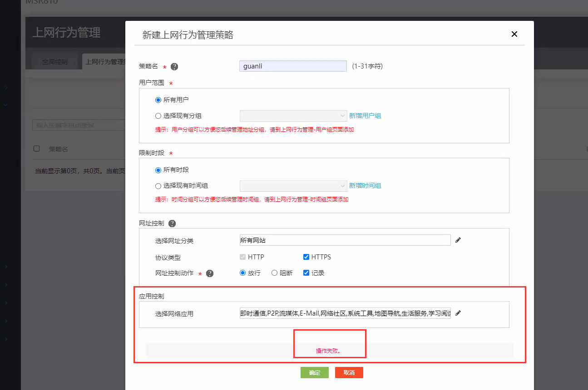Click the 确定 button
This screenshot has height=390, width=588.
click(315, 373)
